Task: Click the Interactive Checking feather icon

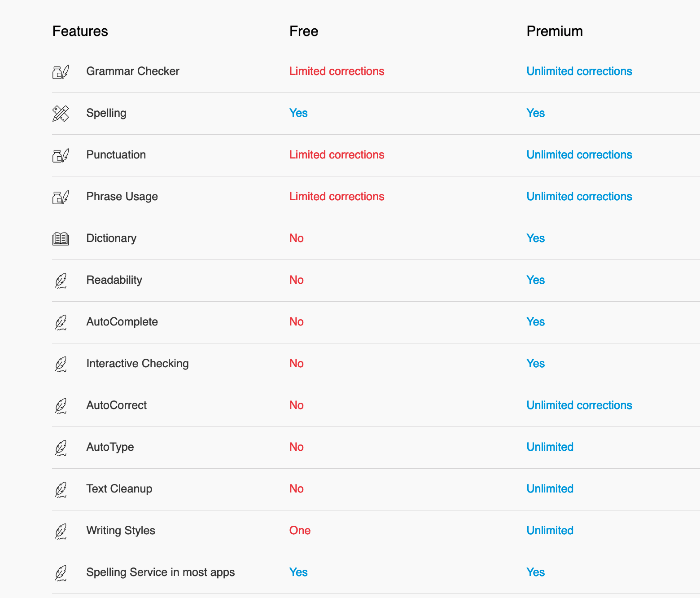Action: point(61,364)
